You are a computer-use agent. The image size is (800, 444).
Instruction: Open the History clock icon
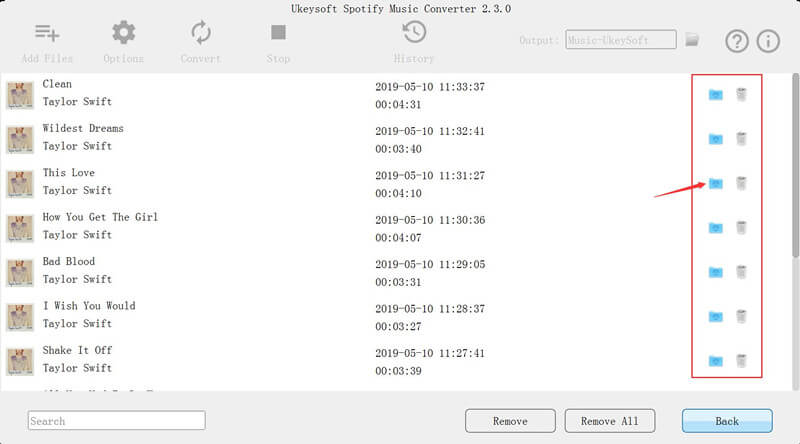click(414, 32)
